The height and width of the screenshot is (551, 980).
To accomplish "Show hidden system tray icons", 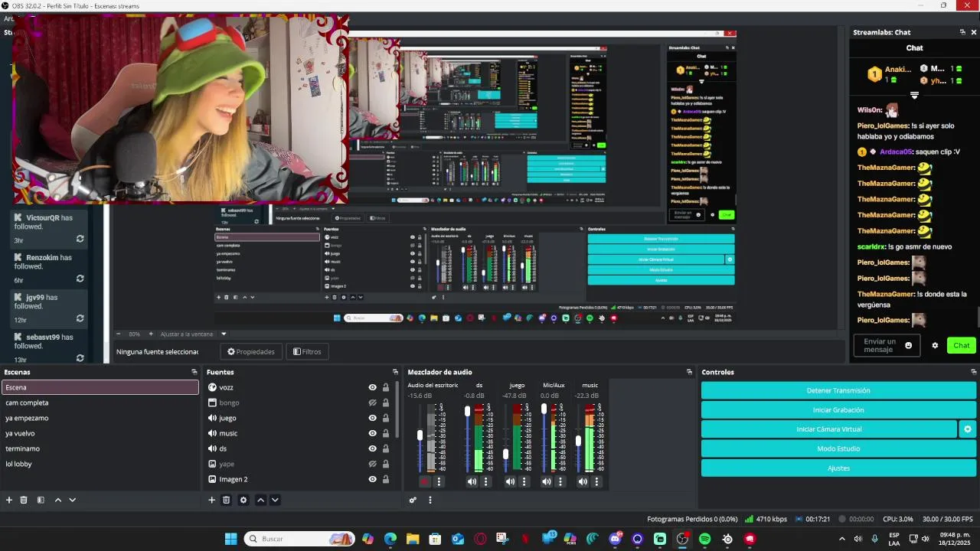I will point(842,539).
